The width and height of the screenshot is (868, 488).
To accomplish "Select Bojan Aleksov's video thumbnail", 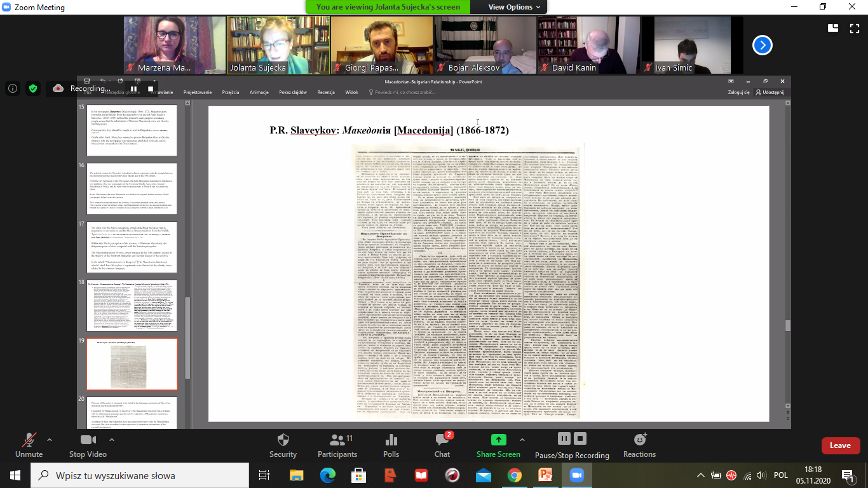I will pyautogui.click(x=485, y=45).
